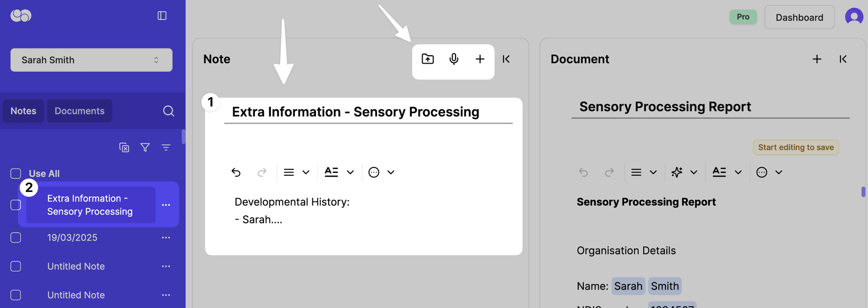Add a new document with plus icon
Viewport: 868px width, 308px height.
pyautogui.click(x=817, y=59)
